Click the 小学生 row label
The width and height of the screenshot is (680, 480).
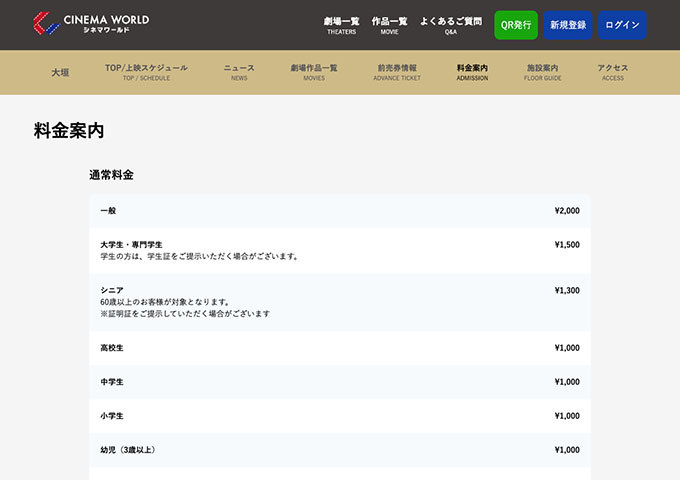coord(112,416)
